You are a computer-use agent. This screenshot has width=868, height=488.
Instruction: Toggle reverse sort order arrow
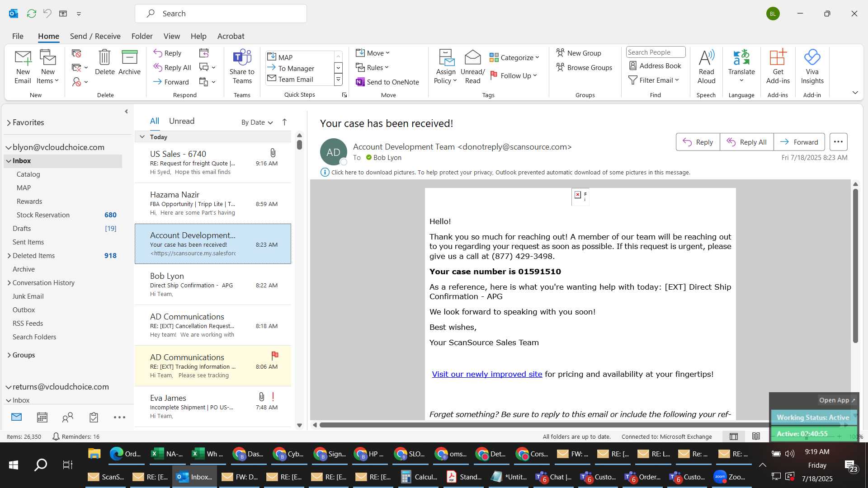pyautogui.click(x=284, y=122)
